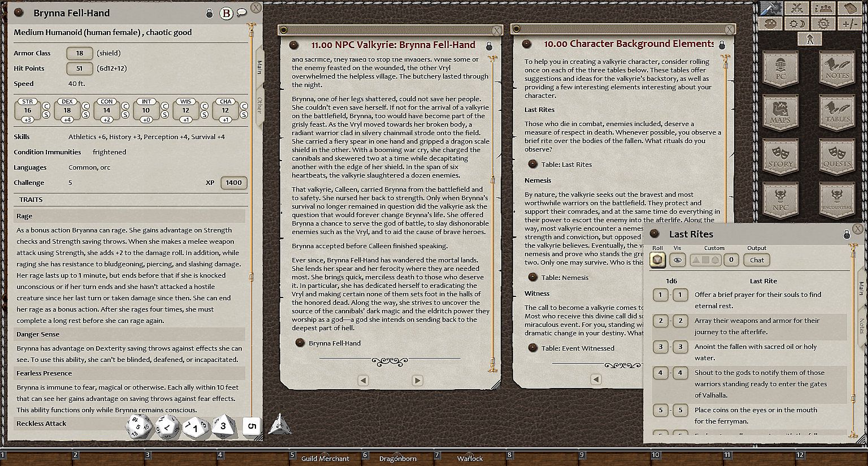
Task: Switch to Main tab in Last Rites
Action: coord(861,288)
